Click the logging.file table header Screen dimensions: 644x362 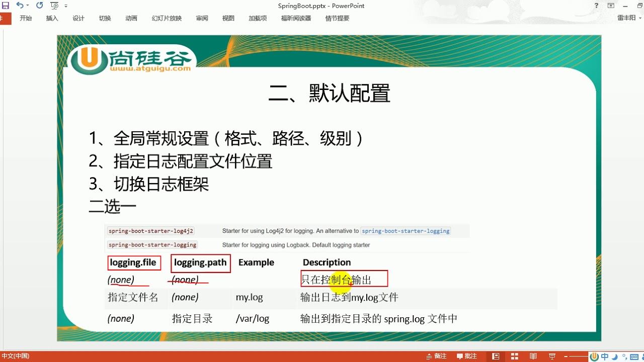point(133,262)
